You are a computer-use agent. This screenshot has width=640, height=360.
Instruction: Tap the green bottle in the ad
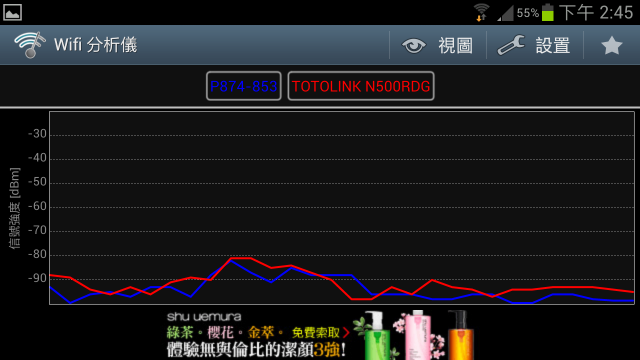tap(376, 336)
